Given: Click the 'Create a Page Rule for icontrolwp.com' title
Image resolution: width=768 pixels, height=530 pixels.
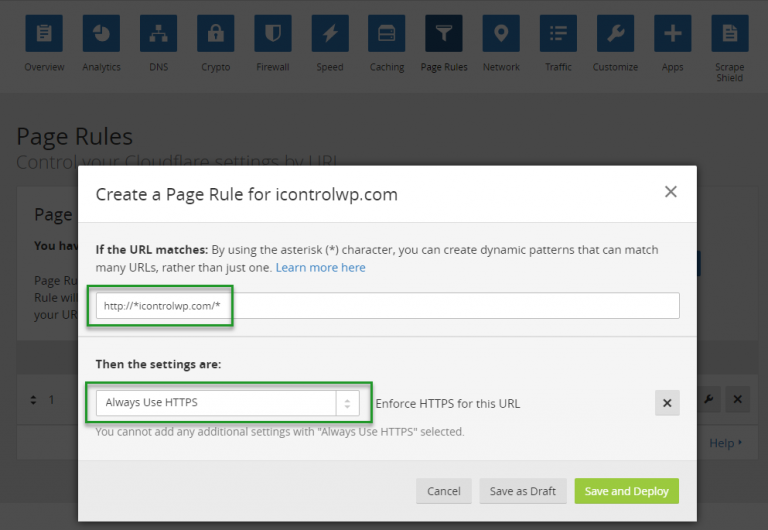Looking at the screenshot, I should (246, 194).
